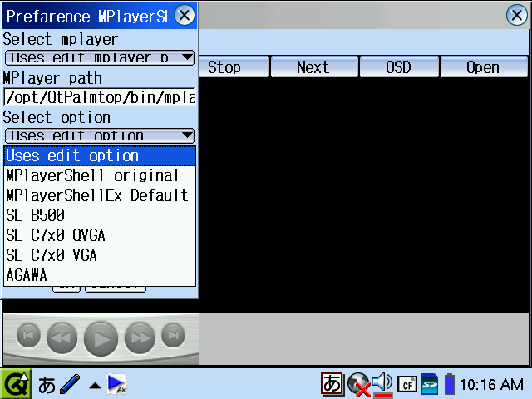
Task: Click the SD card tray icon
Action: coord(430,384)
